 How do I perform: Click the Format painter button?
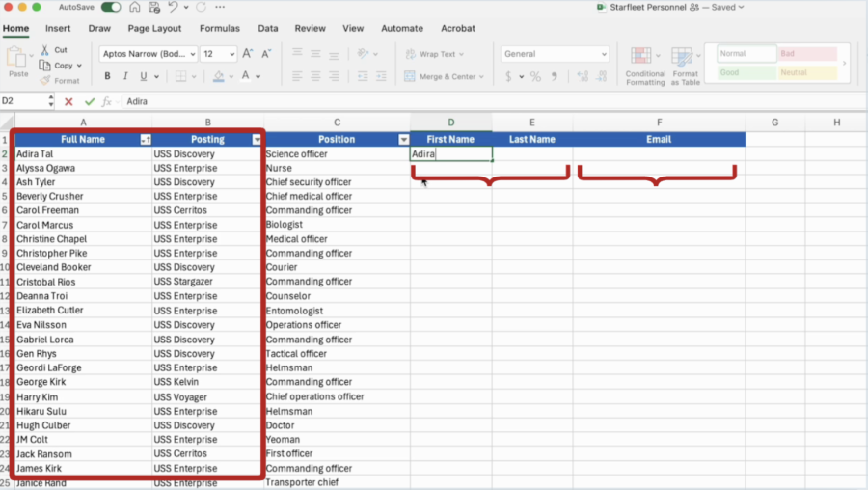point(60,81)
